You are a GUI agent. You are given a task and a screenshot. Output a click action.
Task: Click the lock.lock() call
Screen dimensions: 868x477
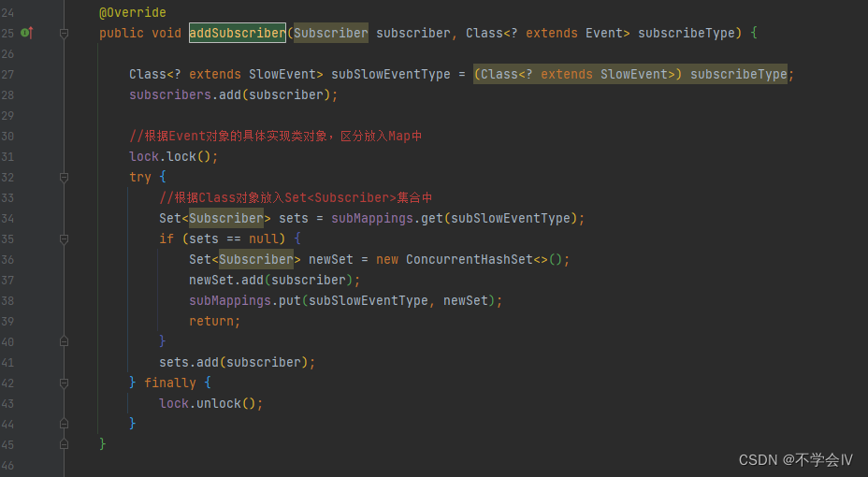click(173, 156)
